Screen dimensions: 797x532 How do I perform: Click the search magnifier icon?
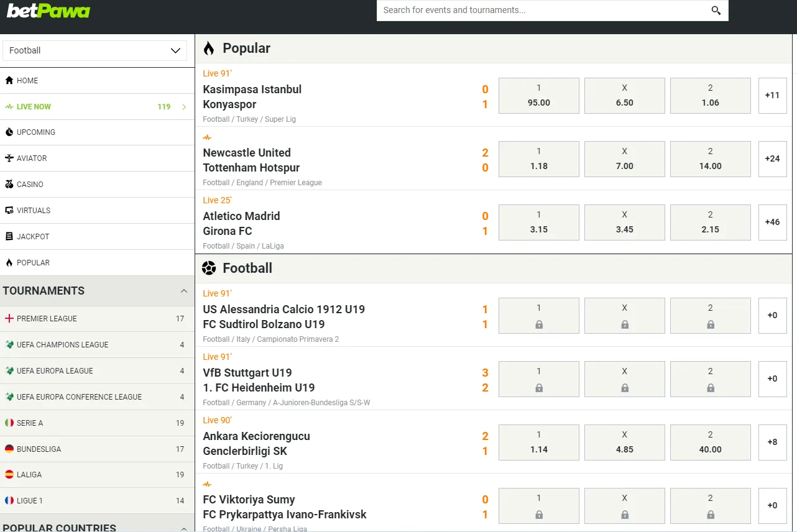pos(715,11)
